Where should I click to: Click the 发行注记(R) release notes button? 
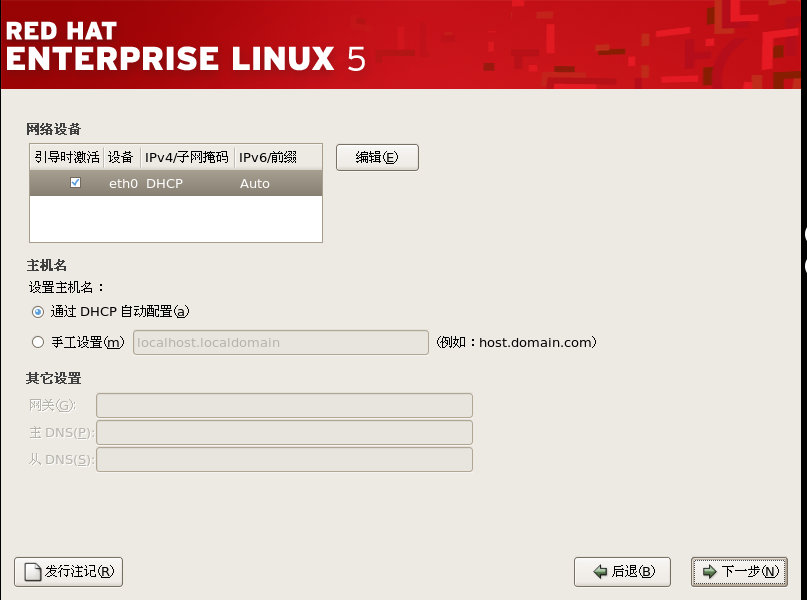(x=68, y=572)
